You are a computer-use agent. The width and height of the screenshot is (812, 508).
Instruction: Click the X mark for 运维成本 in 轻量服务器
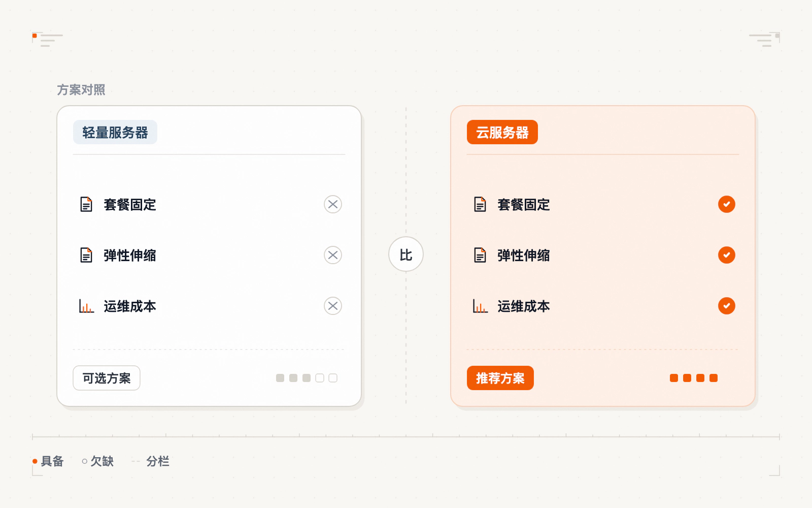(333, 306)
